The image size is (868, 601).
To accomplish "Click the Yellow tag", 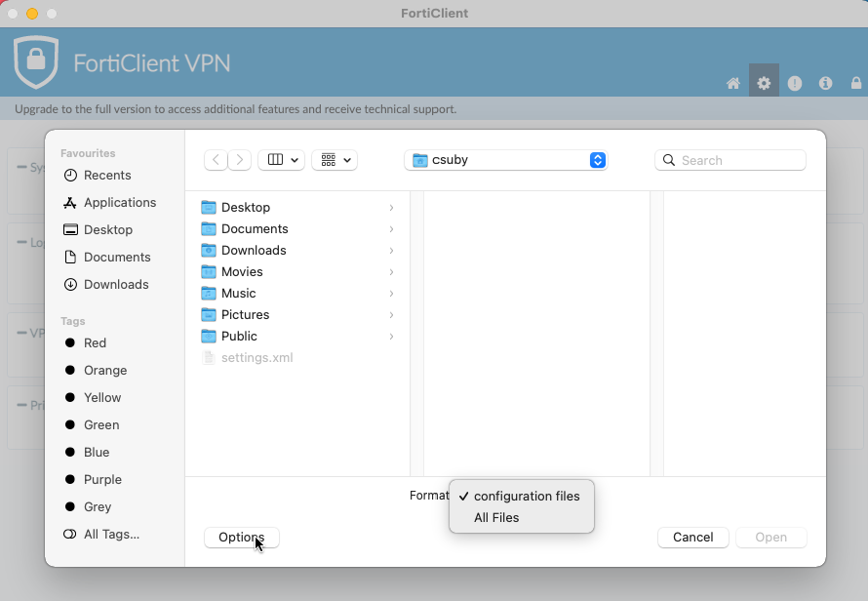I will [x=93, y=398].
